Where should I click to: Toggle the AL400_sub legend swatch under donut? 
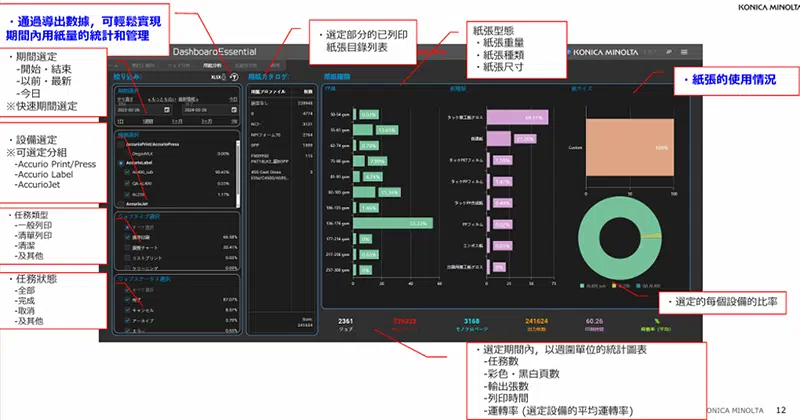coord(582,286)
